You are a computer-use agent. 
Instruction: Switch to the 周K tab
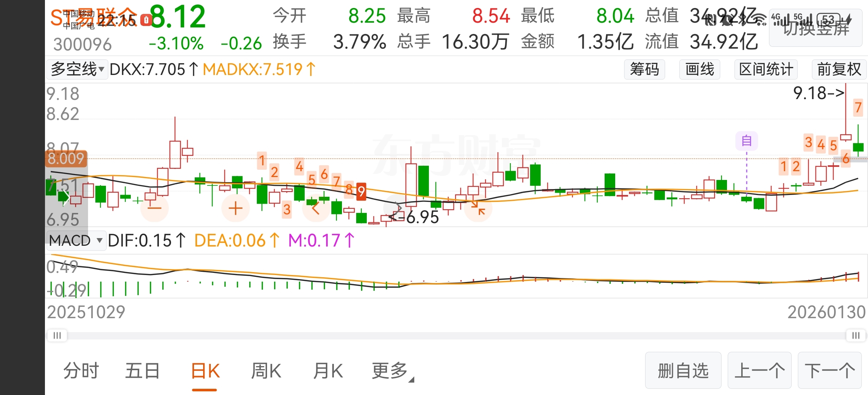[x=266, y=371]
